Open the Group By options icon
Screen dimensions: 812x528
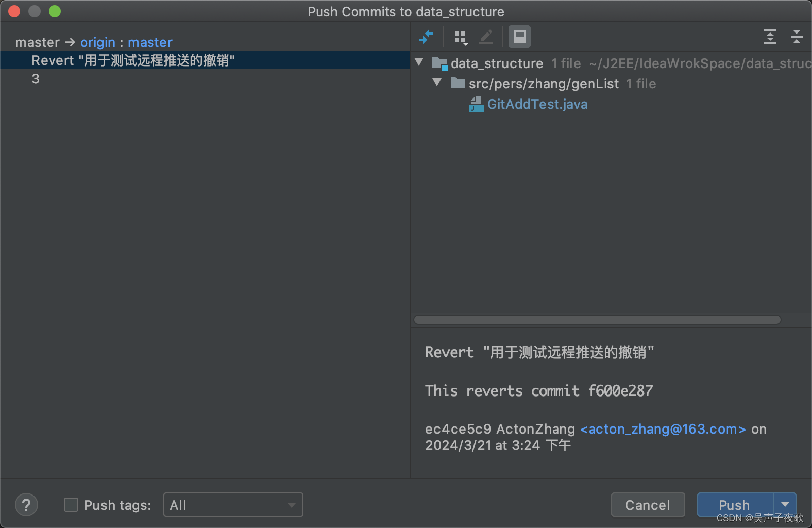(x=461, y=37)
